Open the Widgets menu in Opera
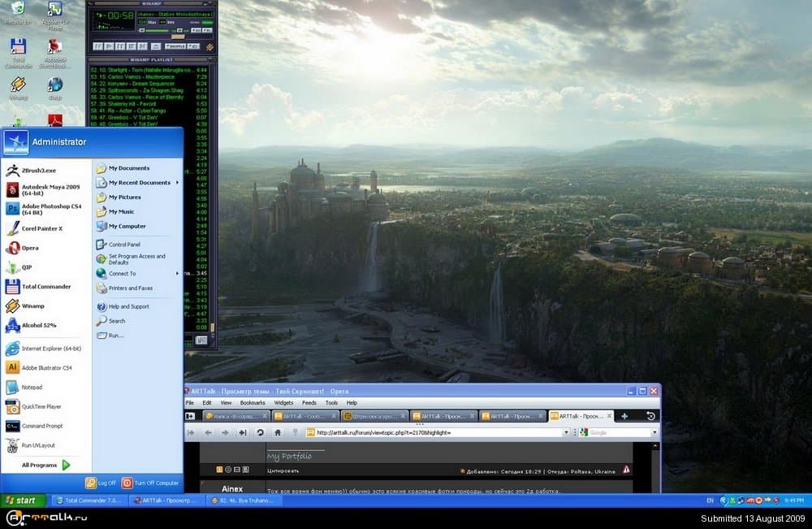The width and height of the screenshot is (812, 529). (x=283, y=402)
